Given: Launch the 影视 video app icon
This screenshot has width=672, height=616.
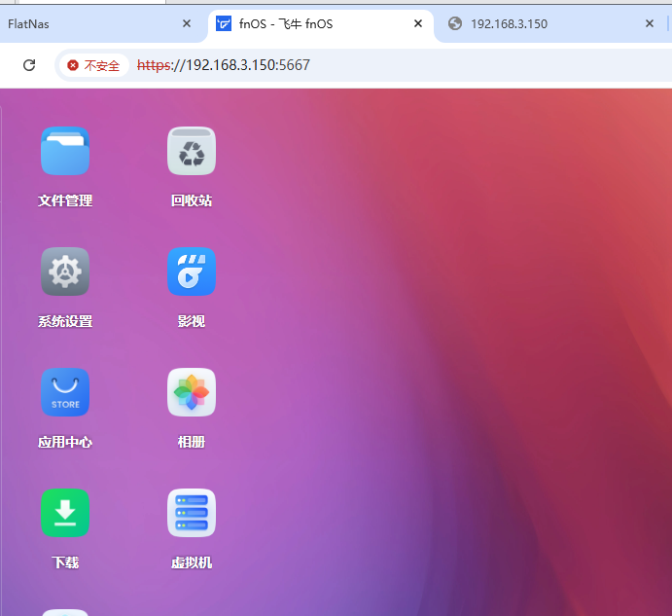Looking at the screenshot, I should [192, 272].
